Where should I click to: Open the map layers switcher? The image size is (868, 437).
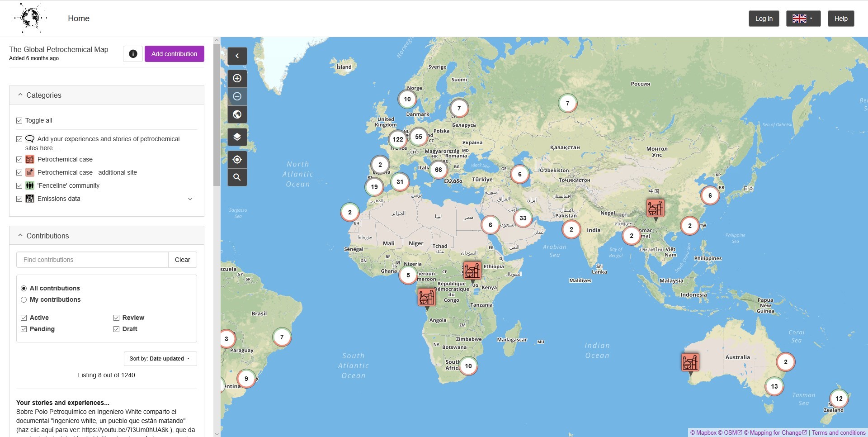tap(237, 137)
